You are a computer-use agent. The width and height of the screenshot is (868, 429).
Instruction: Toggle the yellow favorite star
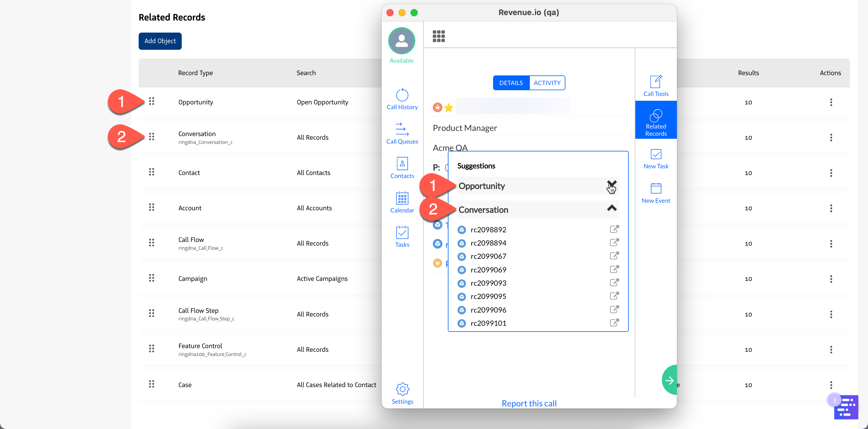pos(448,108)
